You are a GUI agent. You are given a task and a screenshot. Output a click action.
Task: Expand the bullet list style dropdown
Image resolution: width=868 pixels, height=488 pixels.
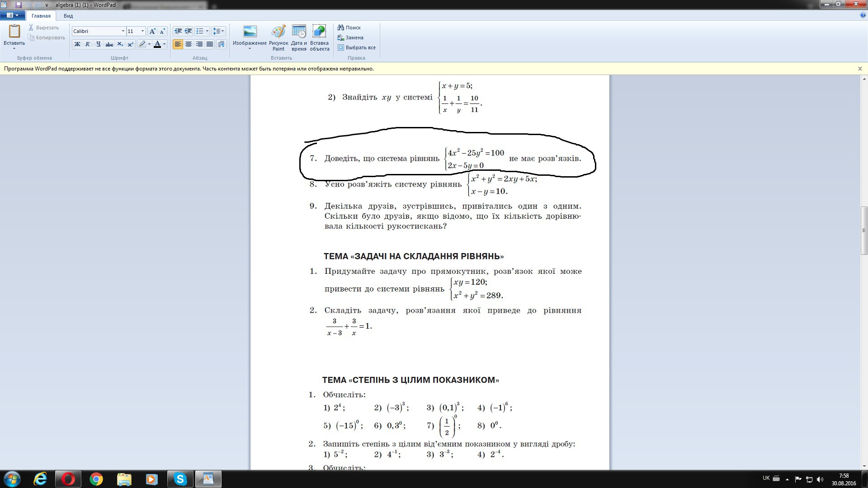[207, 31]
